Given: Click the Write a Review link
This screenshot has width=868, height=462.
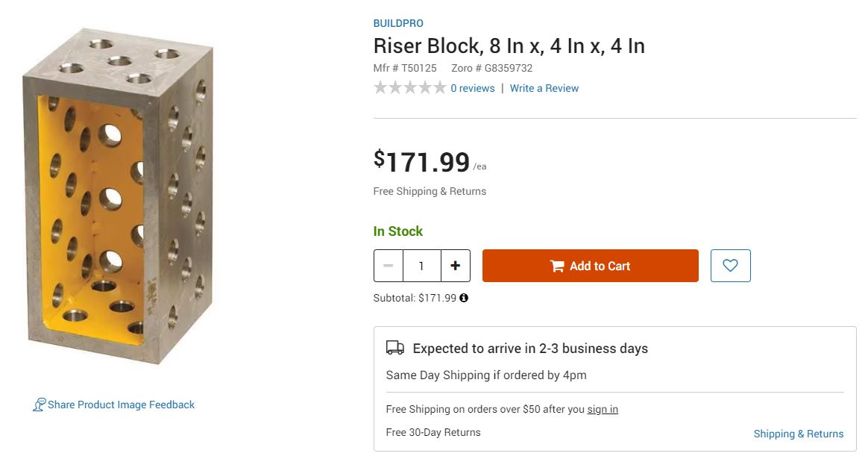Looking at the screenshot, I should pos(544,88).
